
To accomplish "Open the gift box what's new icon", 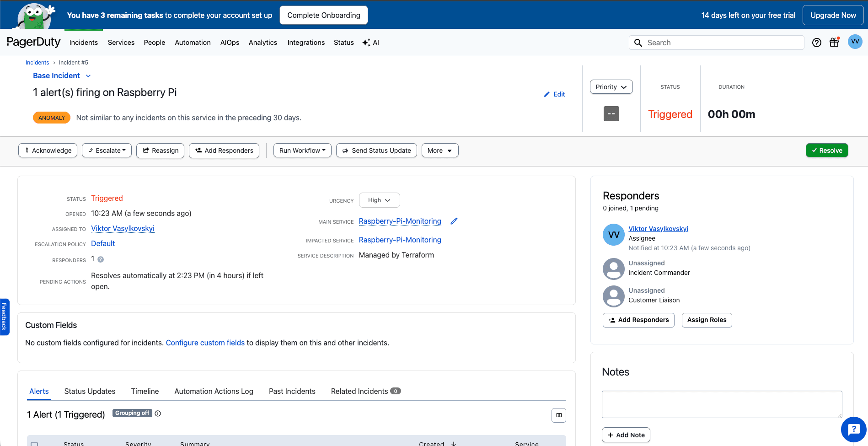I will coord(835,42).
